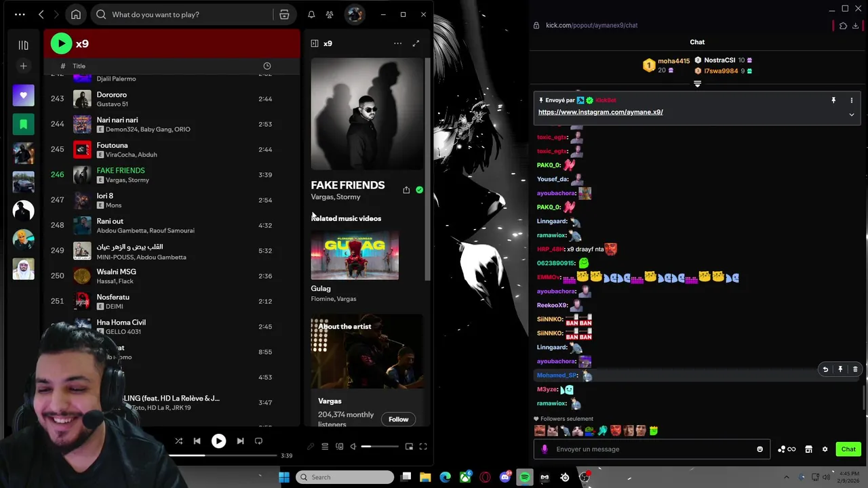Toggle shuffle in Spotify player
The width and height of the screenshot is (868, 488).
pos(179,441)
